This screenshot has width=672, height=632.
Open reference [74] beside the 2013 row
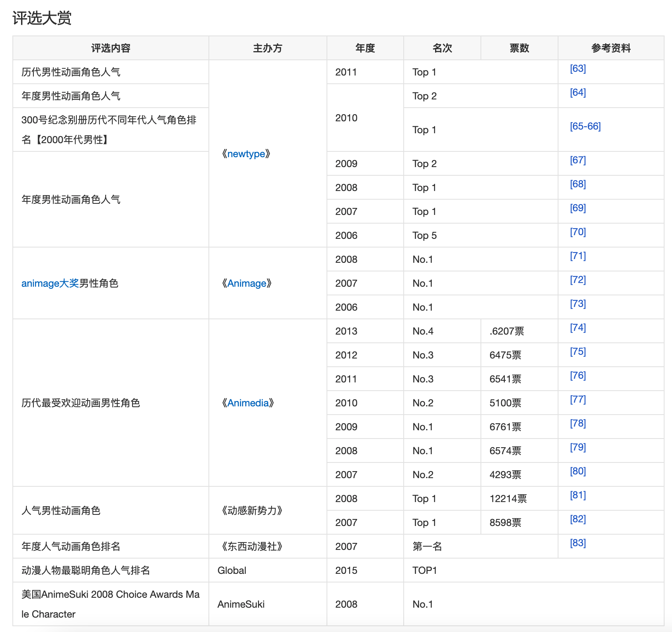pos(577,328)
